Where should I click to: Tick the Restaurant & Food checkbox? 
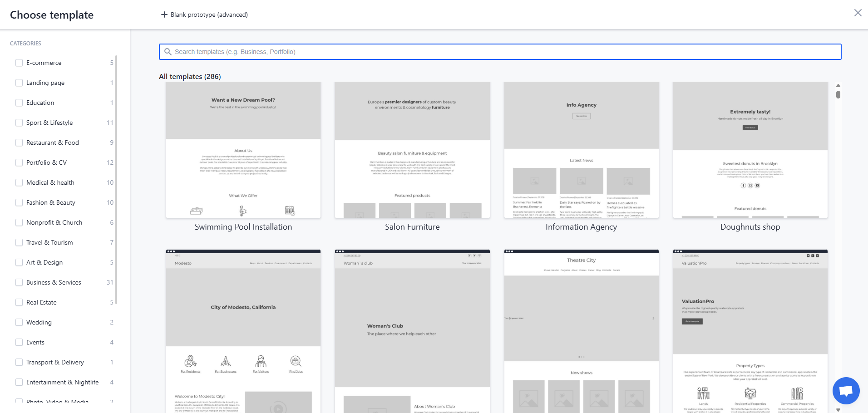19,143
